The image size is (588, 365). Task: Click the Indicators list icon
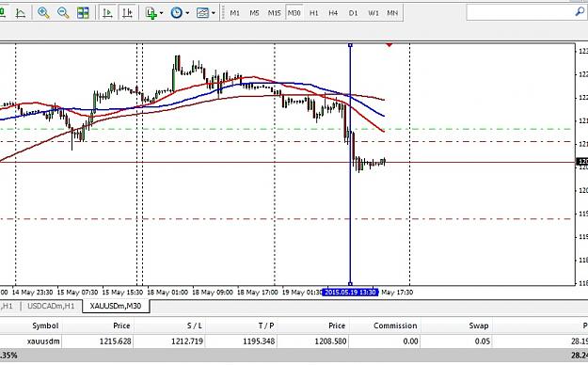[x=151, y=13]
